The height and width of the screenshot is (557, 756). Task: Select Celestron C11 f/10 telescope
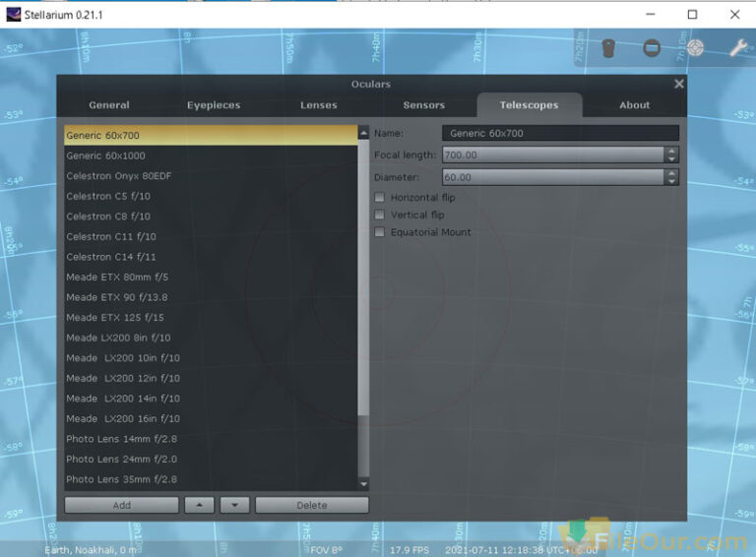[211, 236]
